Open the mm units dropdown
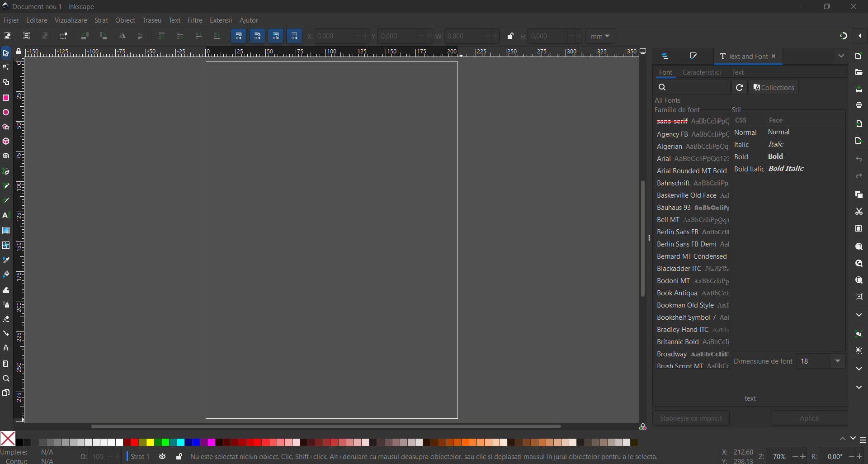868x464 pixels. (600, 36)
